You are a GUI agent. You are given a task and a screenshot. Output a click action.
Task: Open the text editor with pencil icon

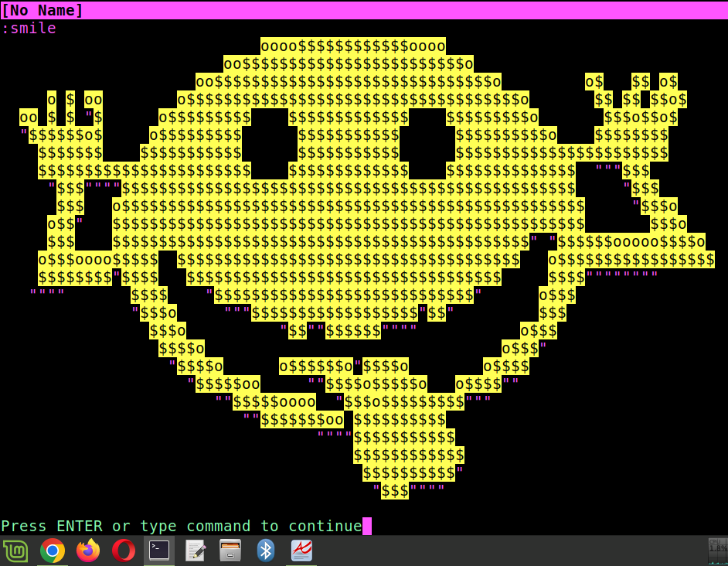pyautogui.click(x=195, y=551)
